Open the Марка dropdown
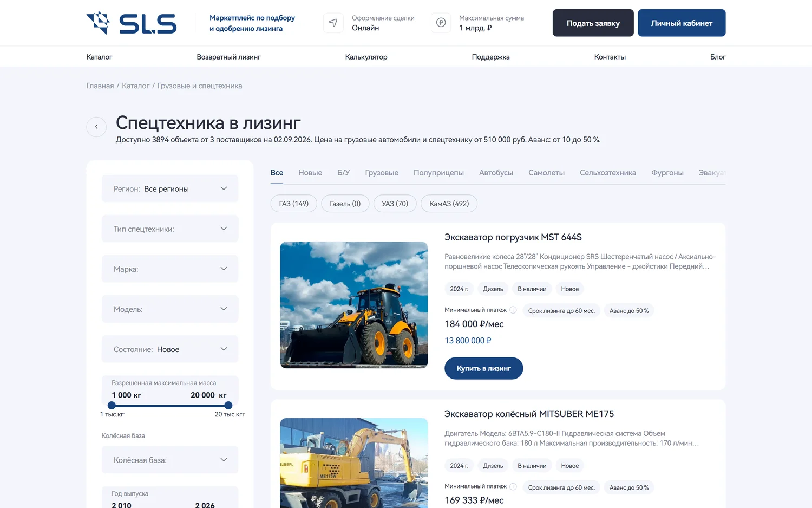The height and width of the screenshot is (508, 812). coord(170,269)
